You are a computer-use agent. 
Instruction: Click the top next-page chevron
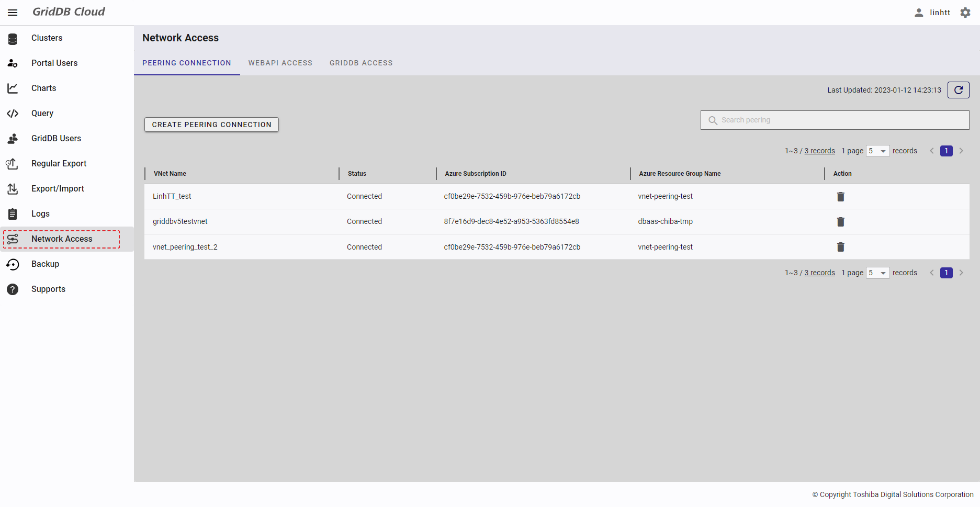[x=961, y=151]
